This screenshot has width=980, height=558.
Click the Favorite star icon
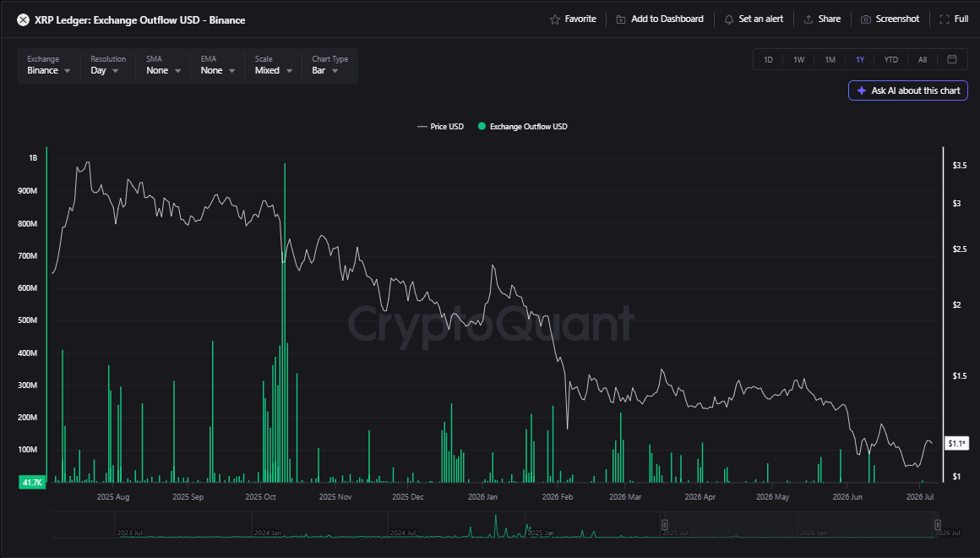[x=554, y=19]
